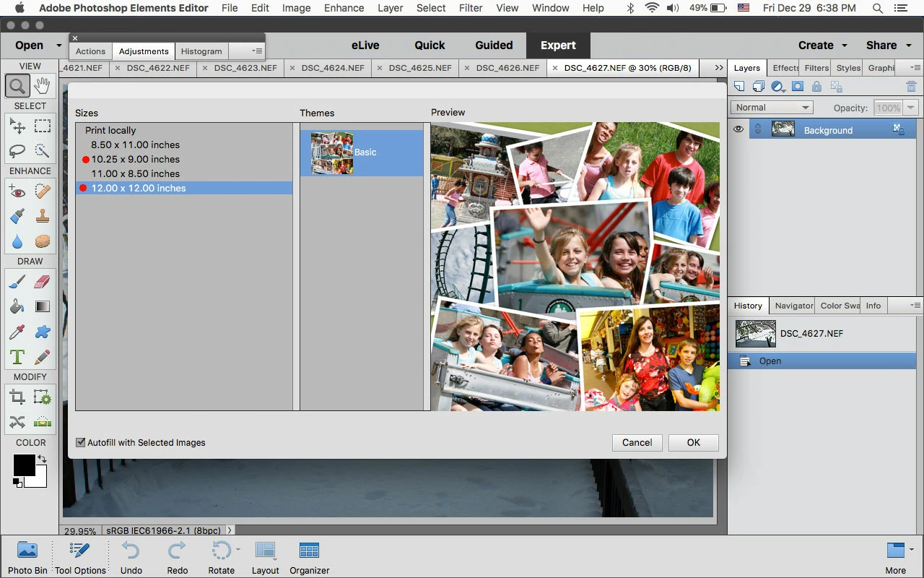Select the Hand tool
924x578 pixels.
[x=43, y=86]
